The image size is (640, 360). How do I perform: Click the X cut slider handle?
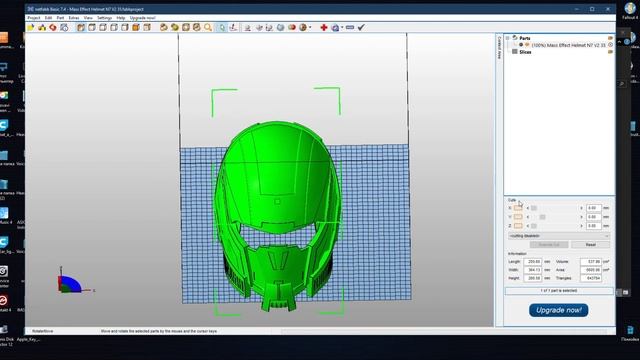[533, 208]
